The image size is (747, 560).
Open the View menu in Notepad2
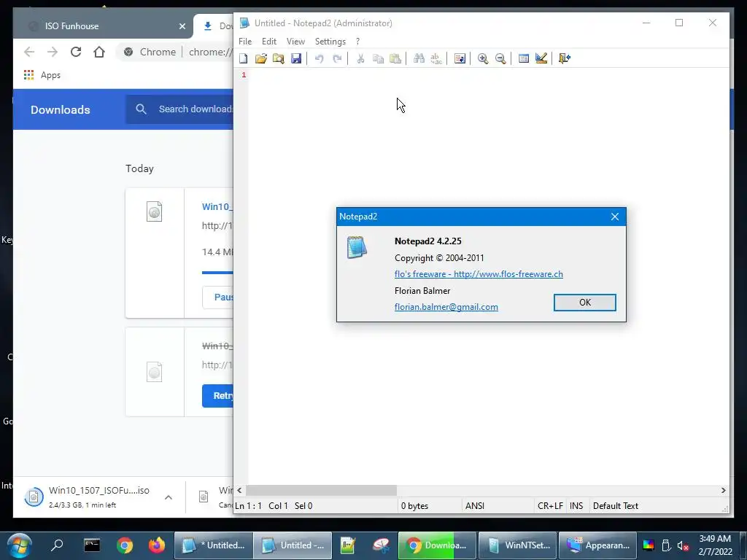click(295, 42)
